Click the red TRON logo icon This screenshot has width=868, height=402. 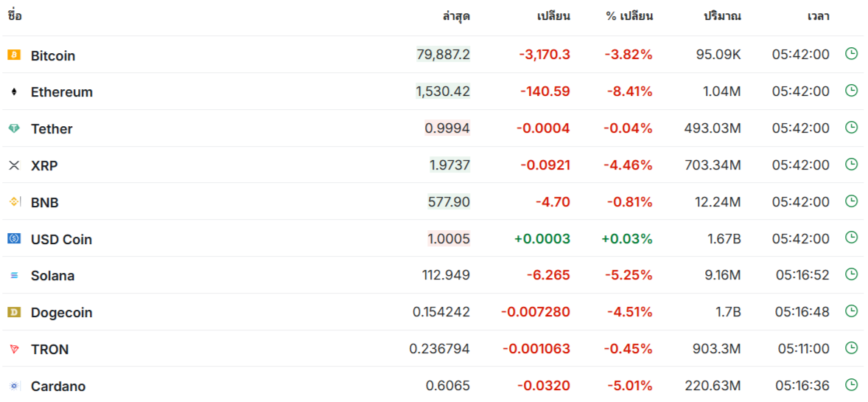pos(14,349)
